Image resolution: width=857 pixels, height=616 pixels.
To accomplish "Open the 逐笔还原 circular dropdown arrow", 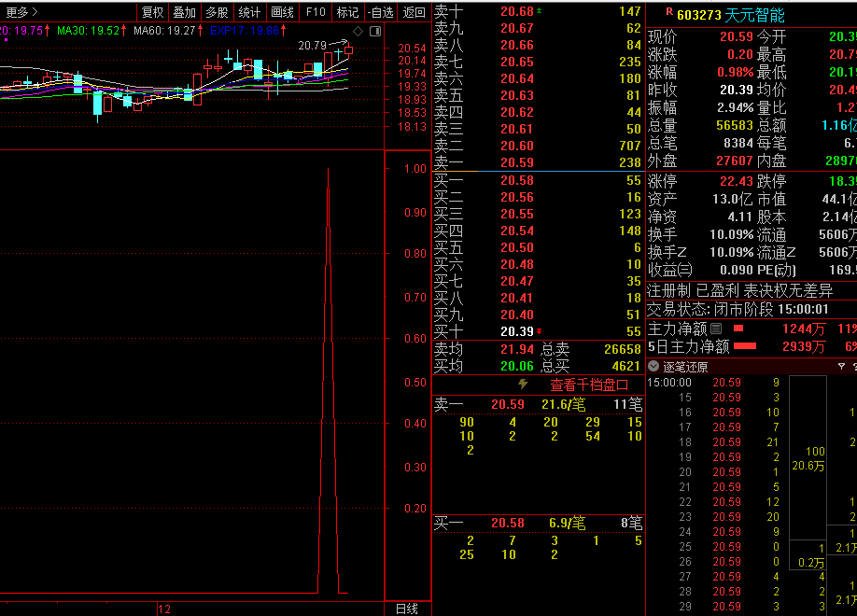I will pyautogui.click(x=655, y=367).
